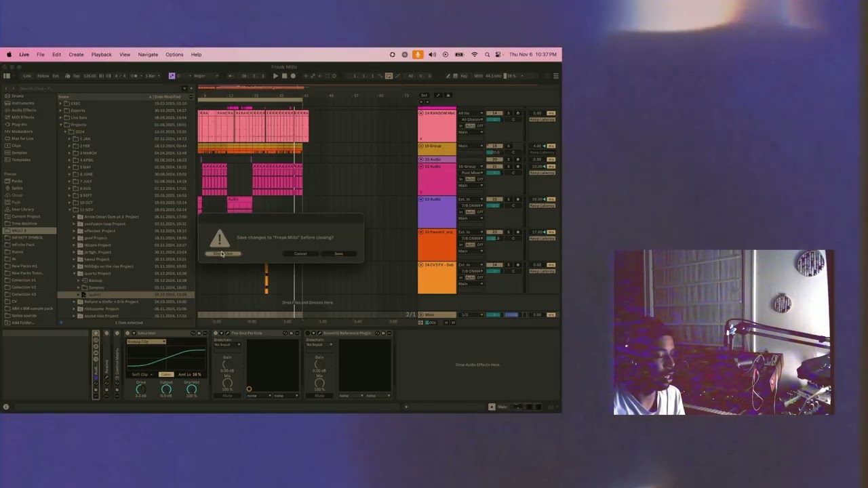The image size is (868, 488).
Task: Open the Apple menu
Action: click(9, 54)
